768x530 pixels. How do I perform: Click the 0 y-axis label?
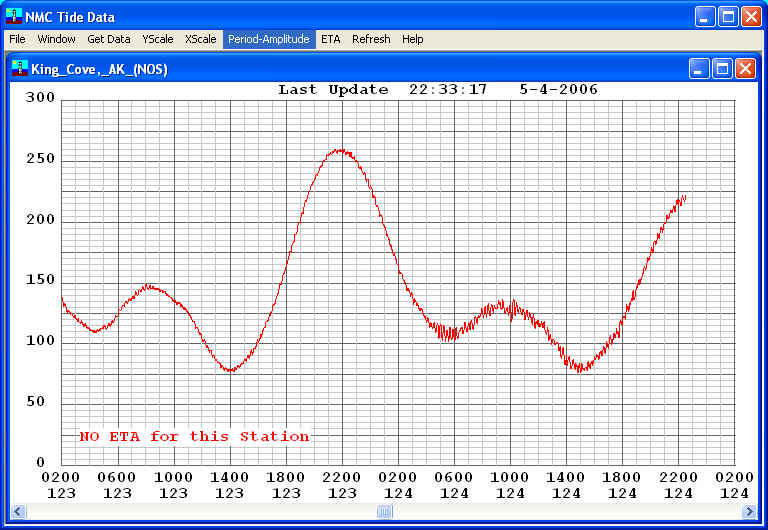pos(41,462)
